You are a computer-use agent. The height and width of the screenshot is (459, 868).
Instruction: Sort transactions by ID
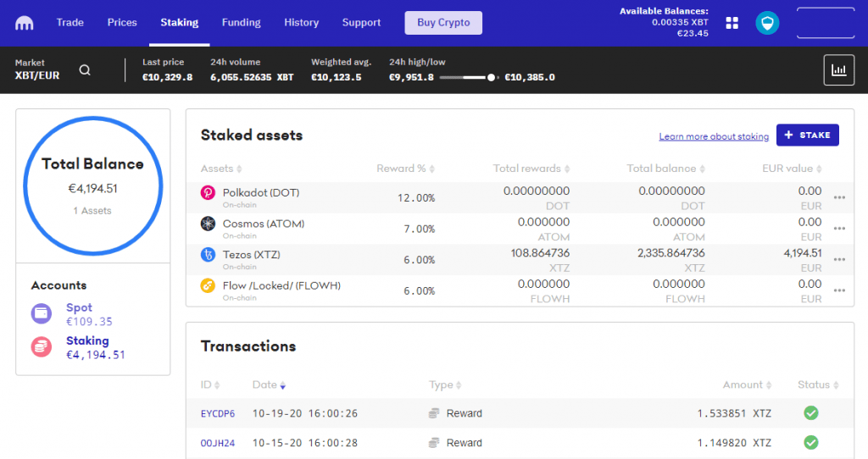point(210,384)
